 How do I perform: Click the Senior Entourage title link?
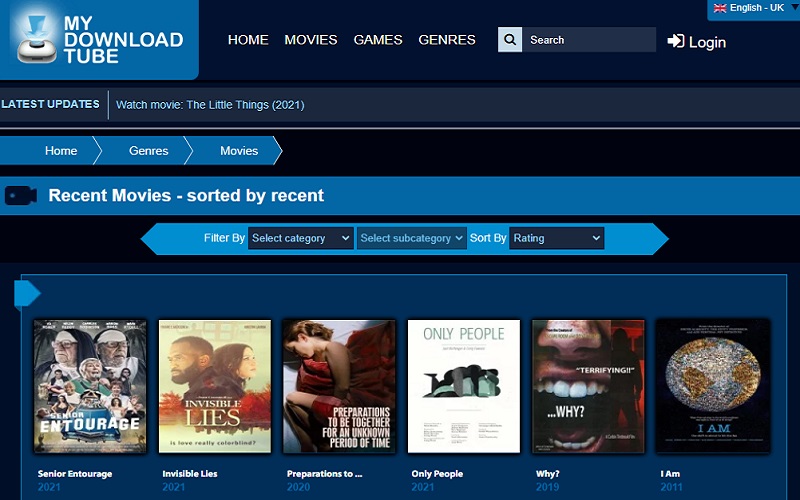[x=75, y=473]
